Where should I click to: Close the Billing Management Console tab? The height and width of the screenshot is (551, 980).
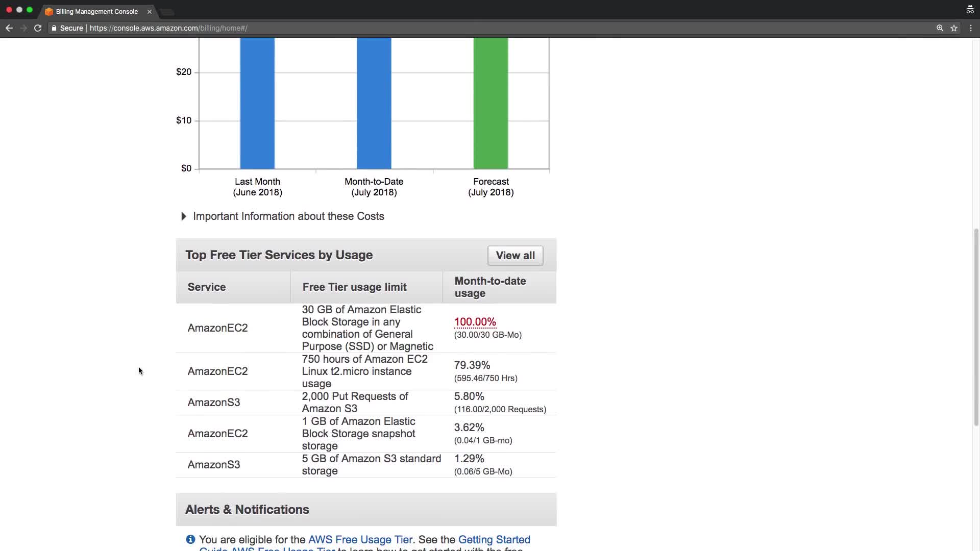pos(150,11)
